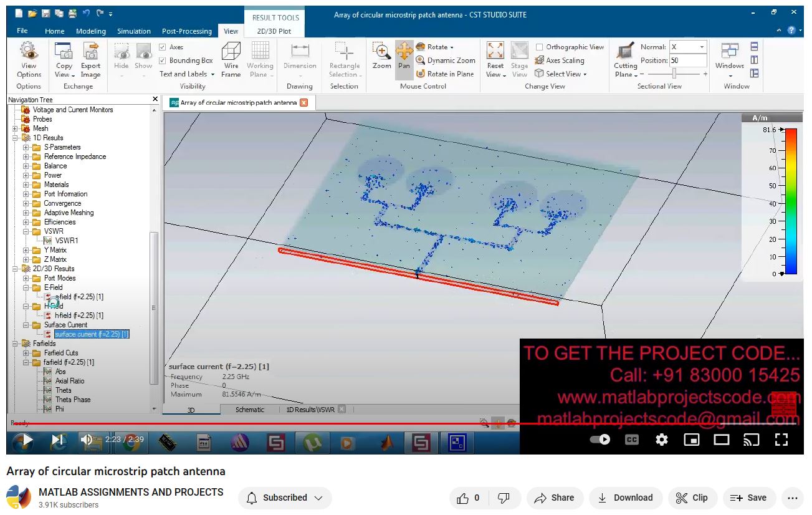Skip to next video
812x515 pixels.
coord(58,440)
